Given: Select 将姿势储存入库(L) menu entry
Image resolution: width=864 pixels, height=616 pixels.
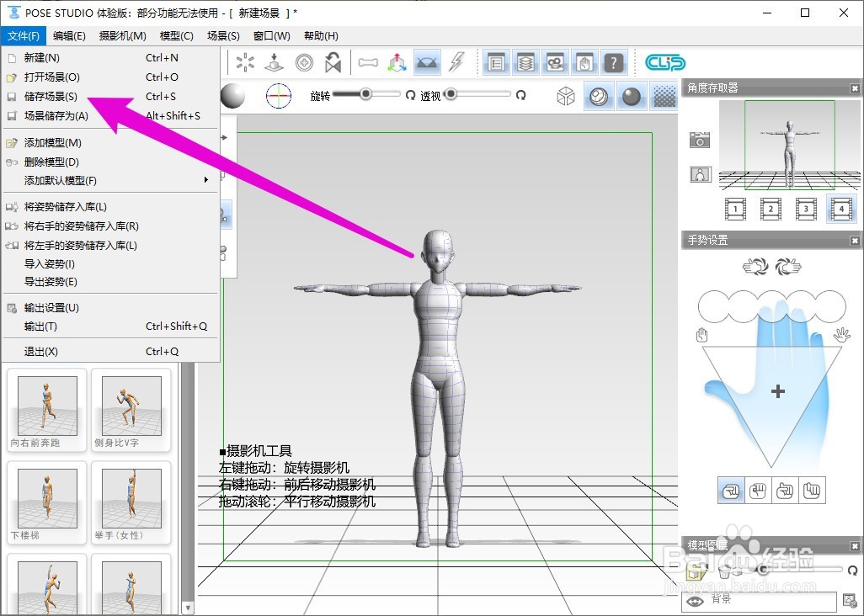Looking at the screenshot, I should 110,207.
